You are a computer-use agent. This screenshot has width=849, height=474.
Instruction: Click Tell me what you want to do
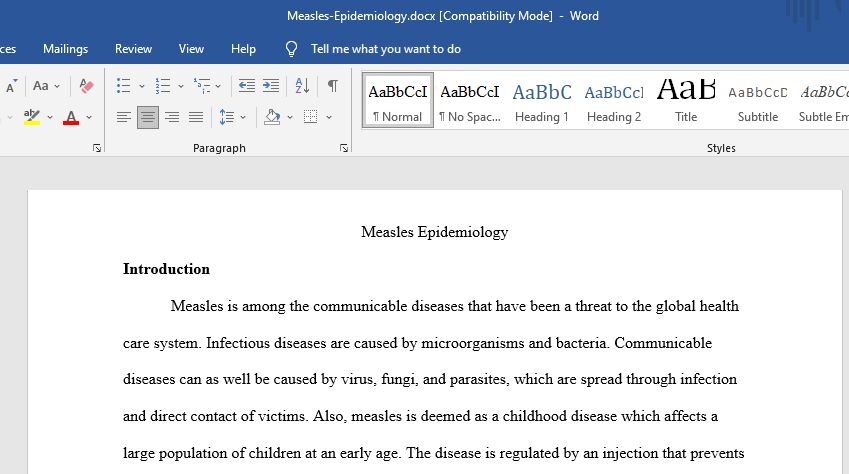click(x=386, y=49)
